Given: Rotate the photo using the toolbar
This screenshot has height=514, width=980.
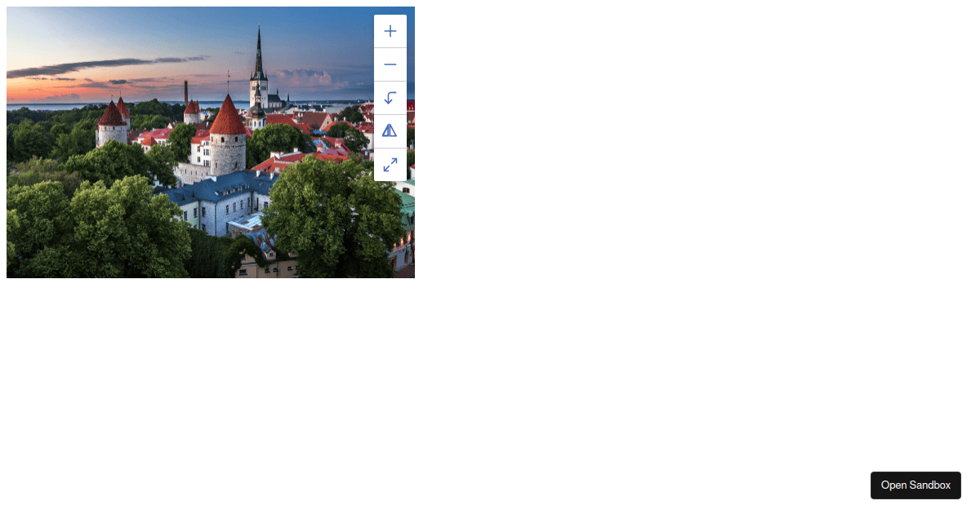Looking at the screenshot, I should click(390, 98).
